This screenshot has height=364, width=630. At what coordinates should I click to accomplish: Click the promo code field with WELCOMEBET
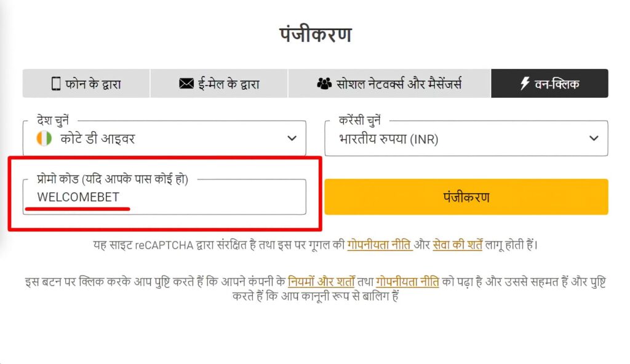[x=164, y=197]
